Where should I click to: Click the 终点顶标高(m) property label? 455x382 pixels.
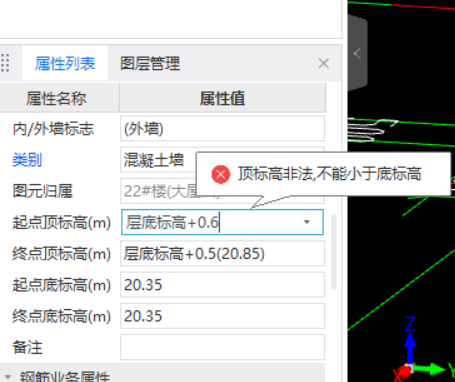pyautogui.click(x=61, y=254)
